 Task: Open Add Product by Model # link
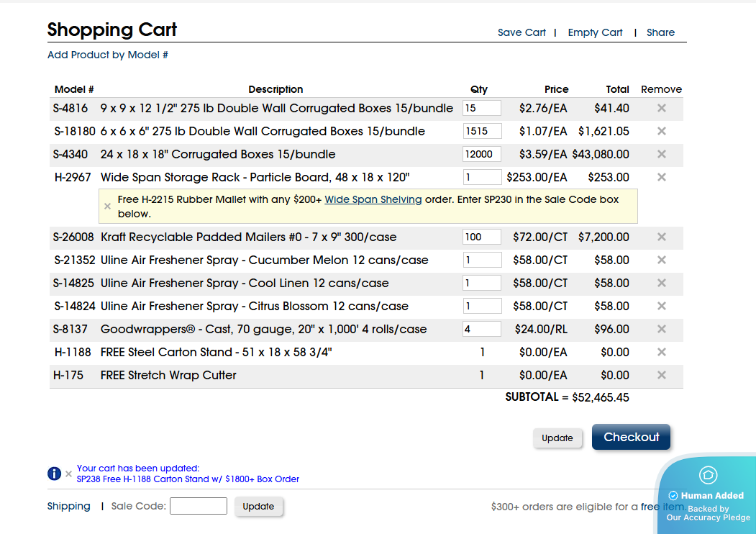pos(108,55)
